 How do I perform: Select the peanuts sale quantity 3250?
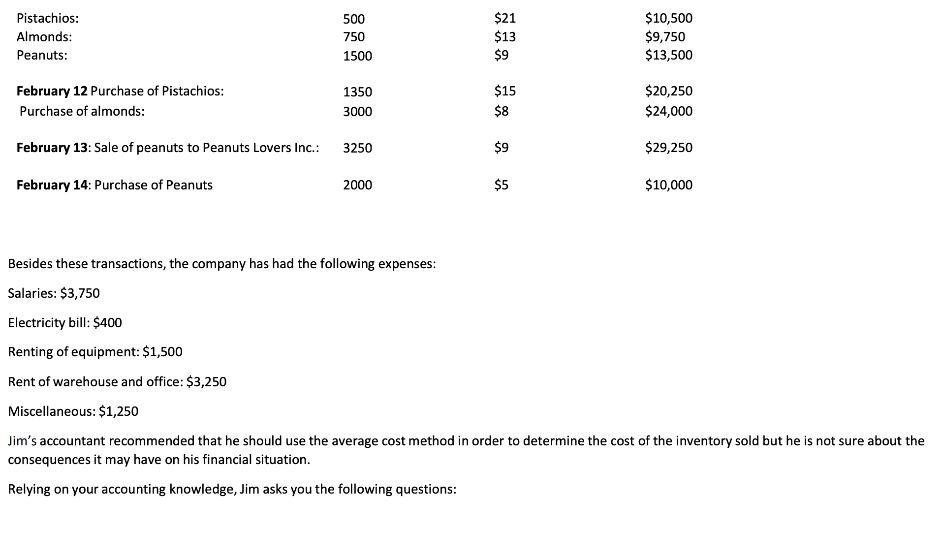357,148
